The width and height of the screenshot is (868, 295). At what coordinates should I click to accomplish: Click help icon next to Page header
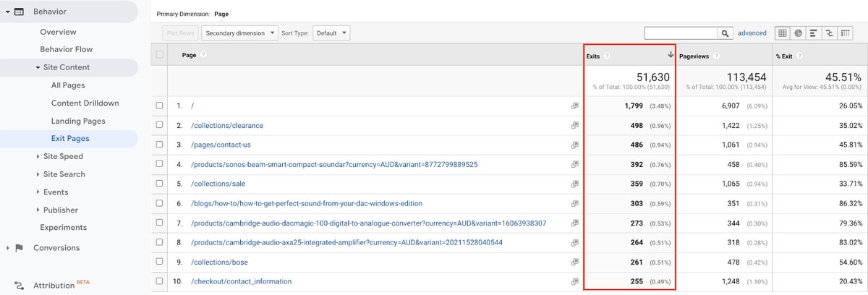coord(202,55)
